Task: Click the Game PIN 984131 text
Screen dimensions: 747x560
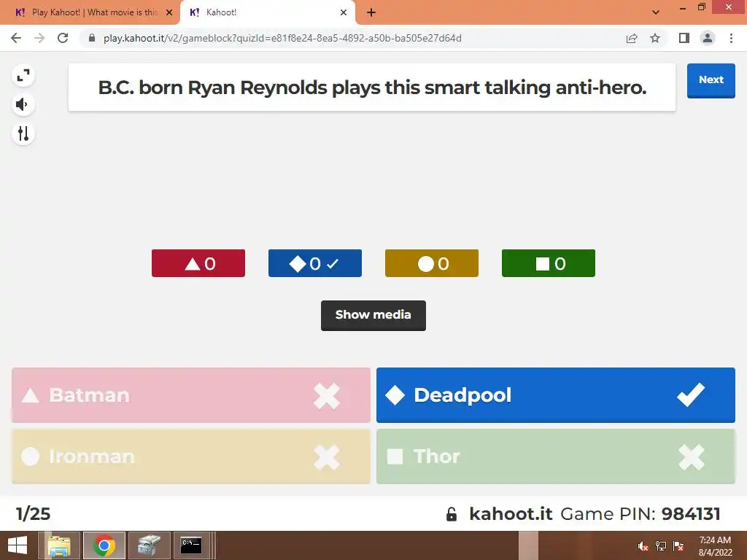Action: point(640,514)
